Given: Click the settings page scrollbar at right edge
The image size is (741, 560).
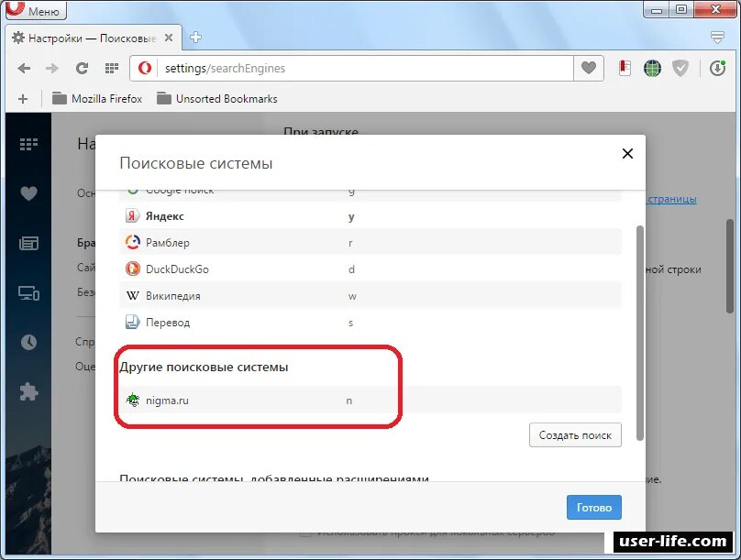Looking at the screenshot, I should click(x=729, y=266).
